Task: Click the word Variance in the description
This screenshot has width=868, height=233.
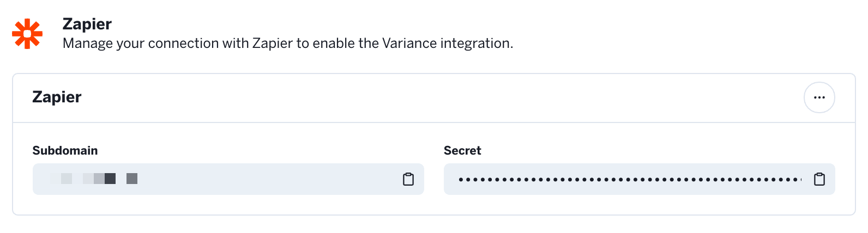Action: pos(409,44)
